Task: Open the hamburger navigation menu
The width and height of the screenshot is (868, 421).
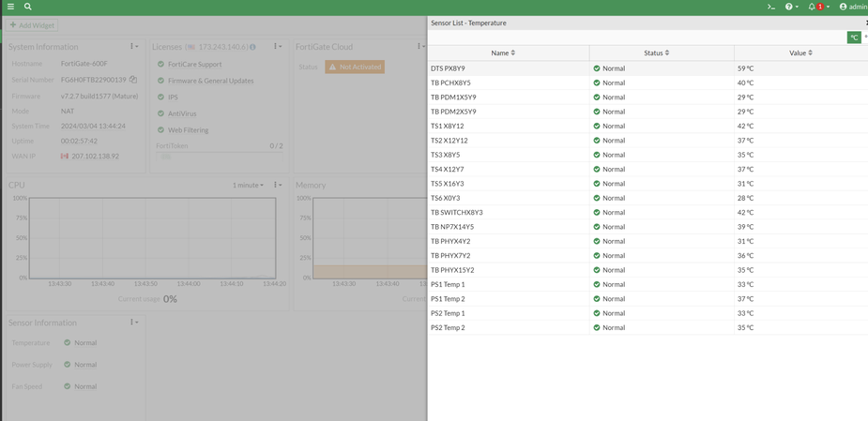Action: tap(10, 7)
